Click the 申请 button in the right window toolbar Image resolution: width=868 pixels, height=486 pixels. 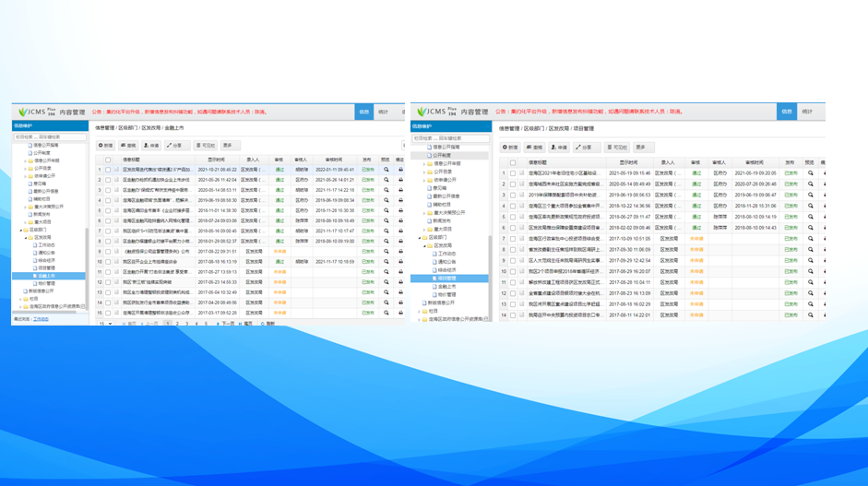click(559, 148)
